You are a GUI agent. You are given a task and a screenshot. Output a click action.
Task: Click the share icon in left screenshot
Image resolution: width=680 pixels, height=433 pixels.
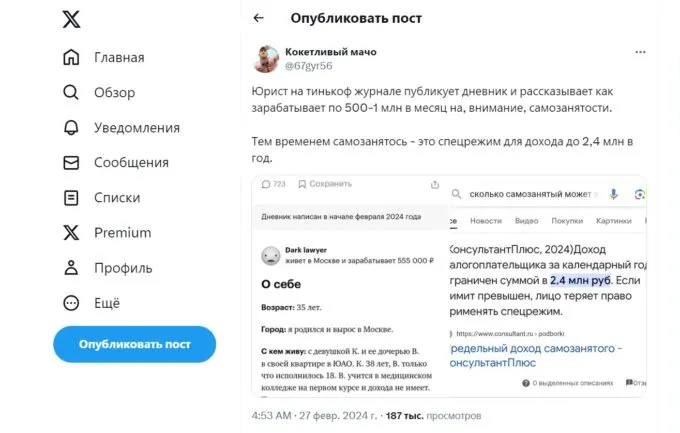(434, 184)
